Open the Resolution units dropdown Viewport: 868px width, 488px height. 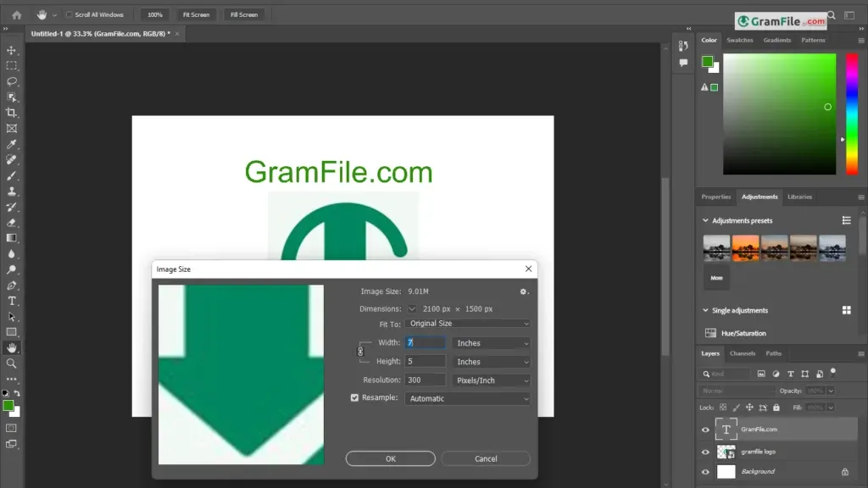pyautogui.click(x=492, y=380)
